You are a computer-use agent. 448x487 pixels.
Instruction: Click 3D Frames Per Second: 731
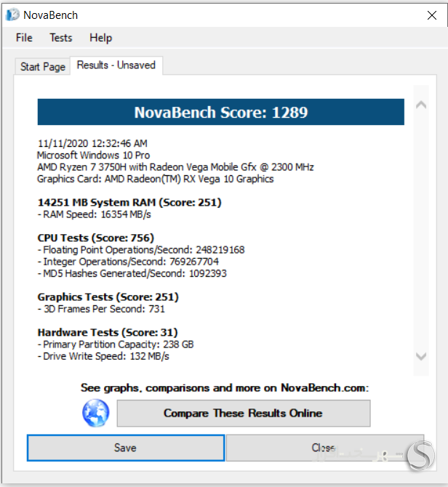101,309
